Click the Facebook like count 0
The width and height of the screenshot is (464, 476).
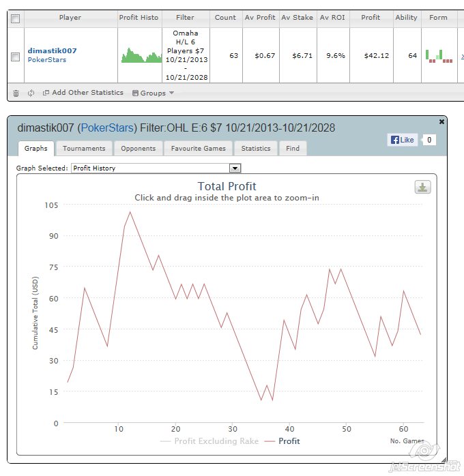click(x=429, y=140)
